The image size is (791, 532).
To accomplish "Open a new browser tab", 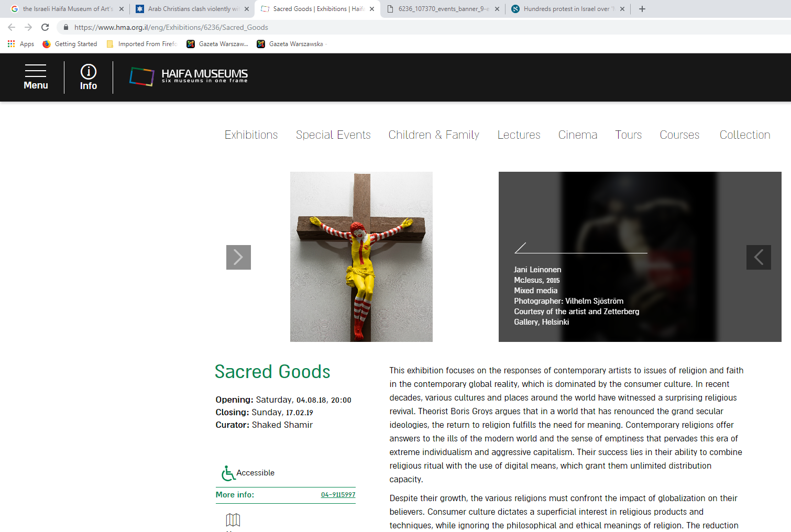I will click(642, 9).
